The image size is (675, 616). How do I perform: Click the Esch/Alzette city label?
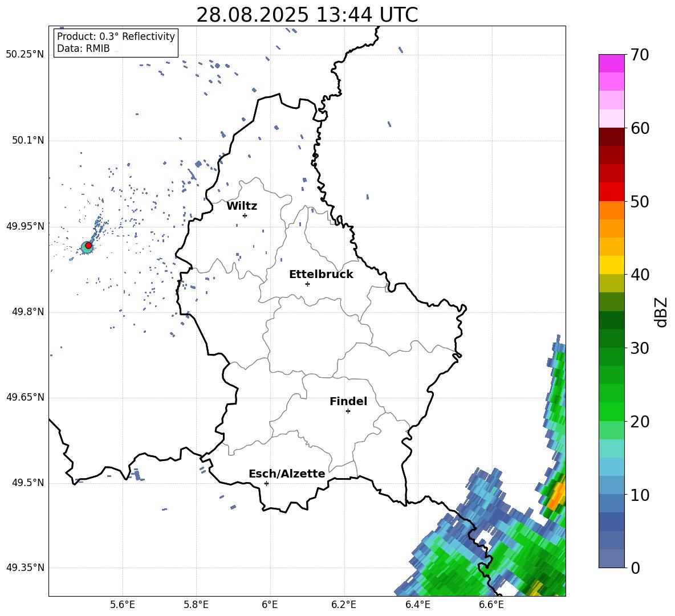point(287,474)
